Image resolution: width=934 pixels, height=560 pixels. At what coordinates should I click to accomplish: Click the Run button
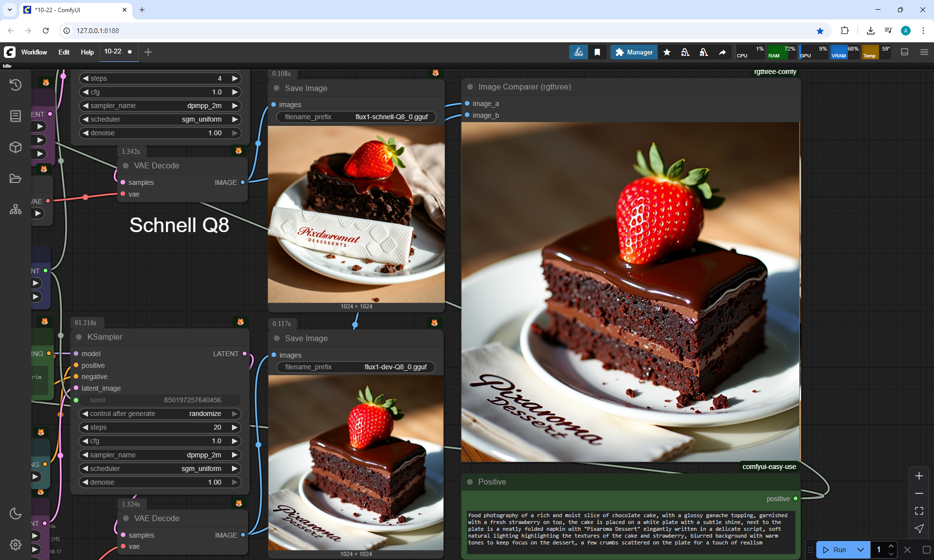pos(835,550)
